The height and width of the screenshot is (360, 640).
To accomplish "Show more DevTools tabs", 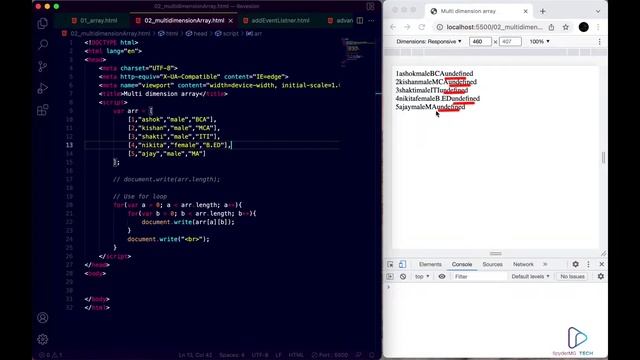I will click(x=545, y=264).
